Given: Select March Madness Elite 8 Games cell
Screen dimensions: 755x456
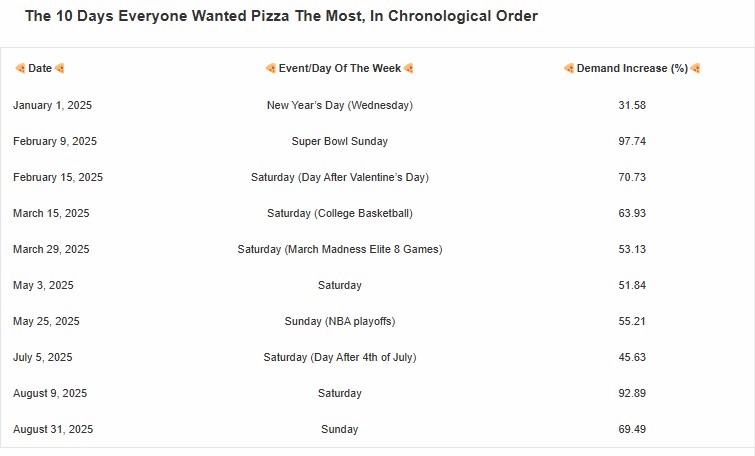Looking at the screenshot, I should [x=340, y=249].
